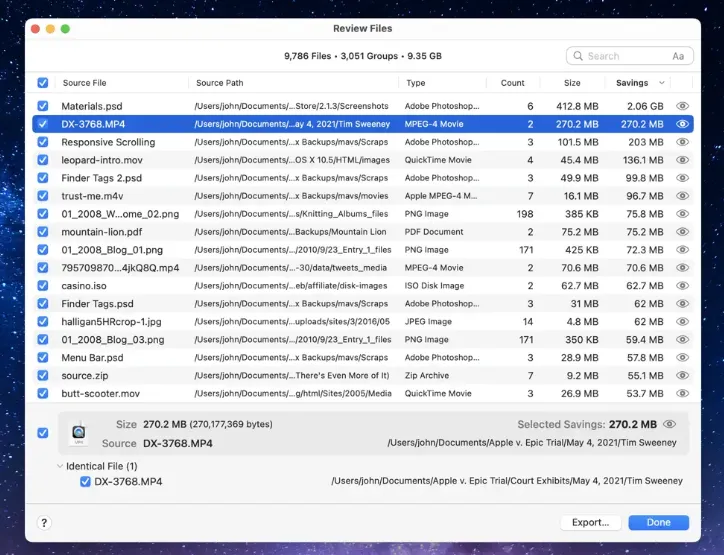Click the '9,786 Files' summary text
The height and width of the screenshot is (555, 724).
(x=308, y=56)
